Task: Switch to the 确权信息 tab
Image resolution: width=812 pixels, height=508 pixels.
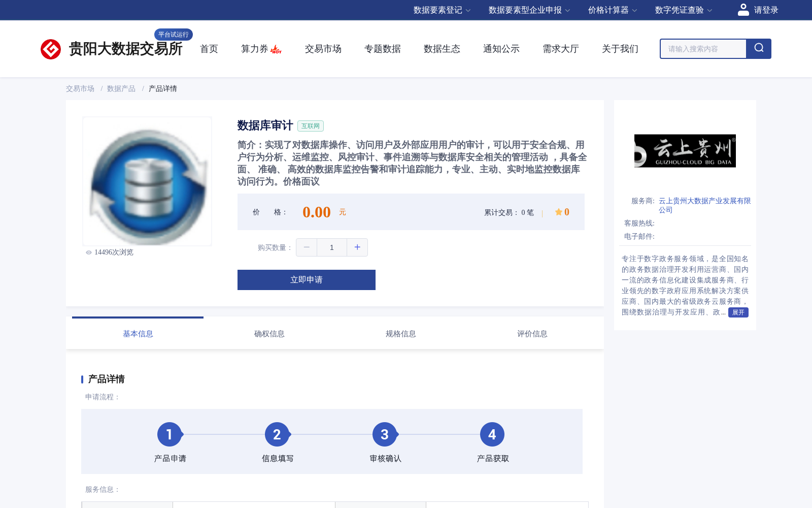Action: point(269,334)
